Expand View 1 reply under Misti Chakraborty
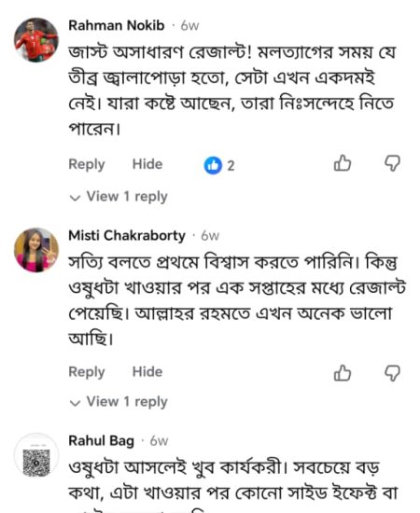This screenshot has height=513, width=420. click(x=119, y=402)
